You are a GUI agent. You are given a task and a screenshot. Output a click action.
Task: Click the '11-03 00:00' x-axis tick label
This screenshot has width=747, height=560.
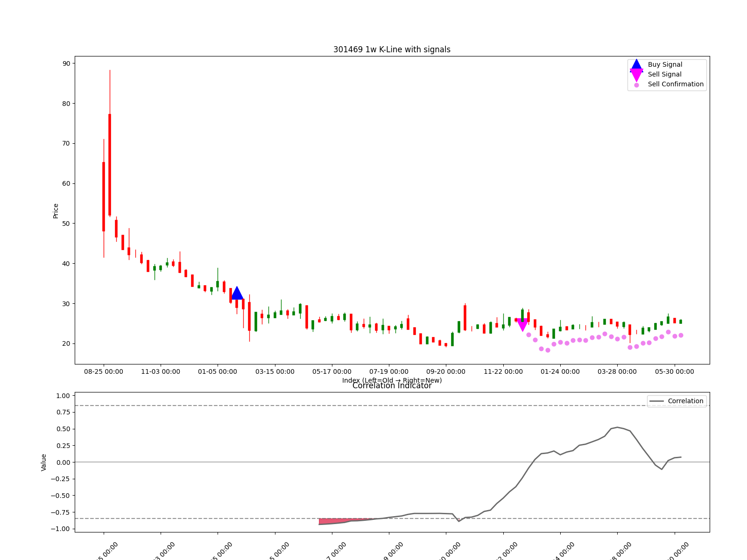[161, 371]
